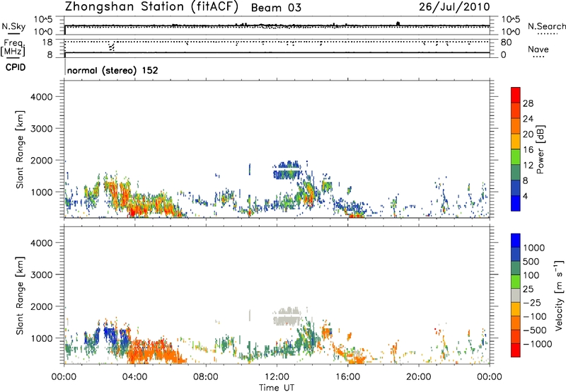
Task: Click the blue bottom segment of Power colorbar
Action: [516, 203]
